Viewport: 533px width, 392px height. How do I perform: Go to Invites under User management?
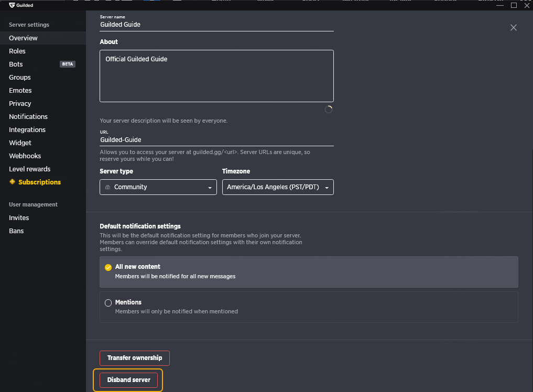(x=43, y=217)
